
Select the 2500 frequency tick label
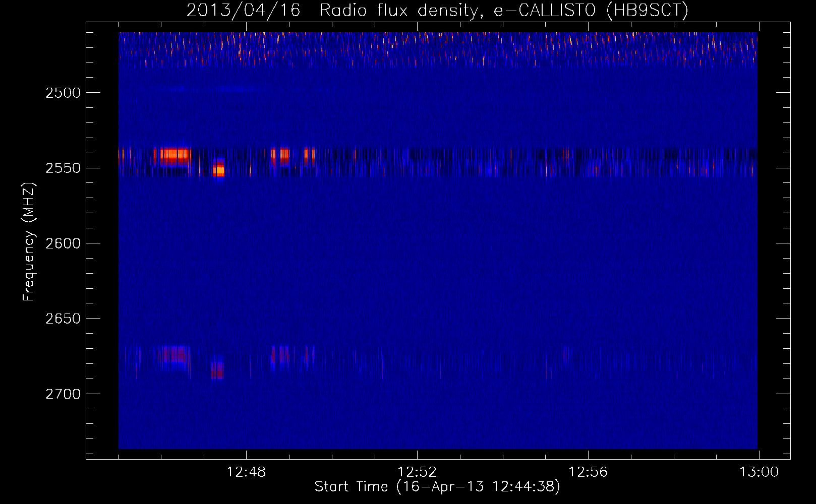pos(63,93)
